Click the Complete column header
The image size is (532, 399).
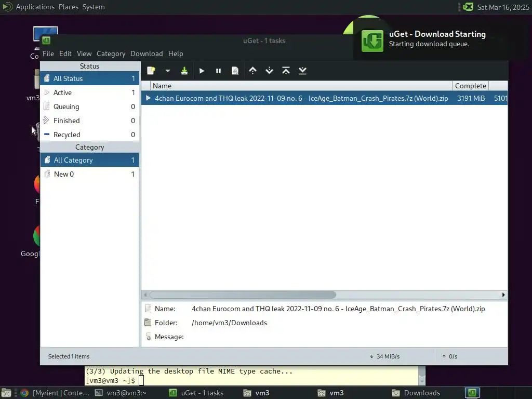click(x=470, y=86)
